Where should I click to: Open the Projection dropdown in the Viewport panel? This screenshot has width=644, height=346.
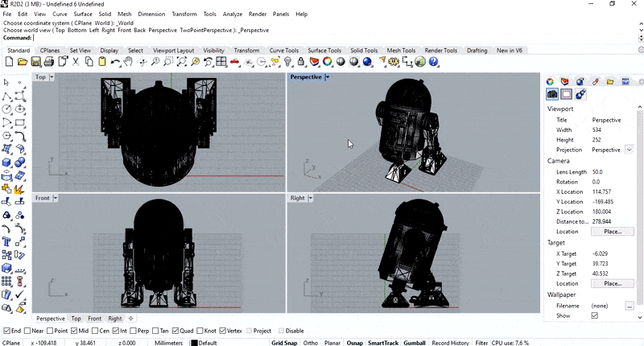coord(630,150)
